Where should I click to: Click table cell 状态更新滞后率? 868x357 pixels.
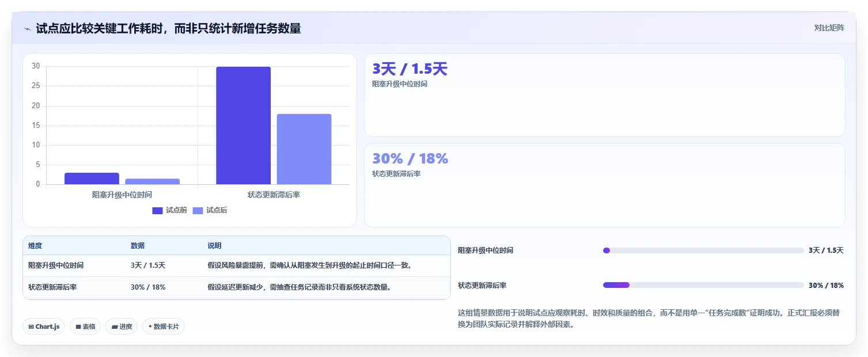pos(52,287)
